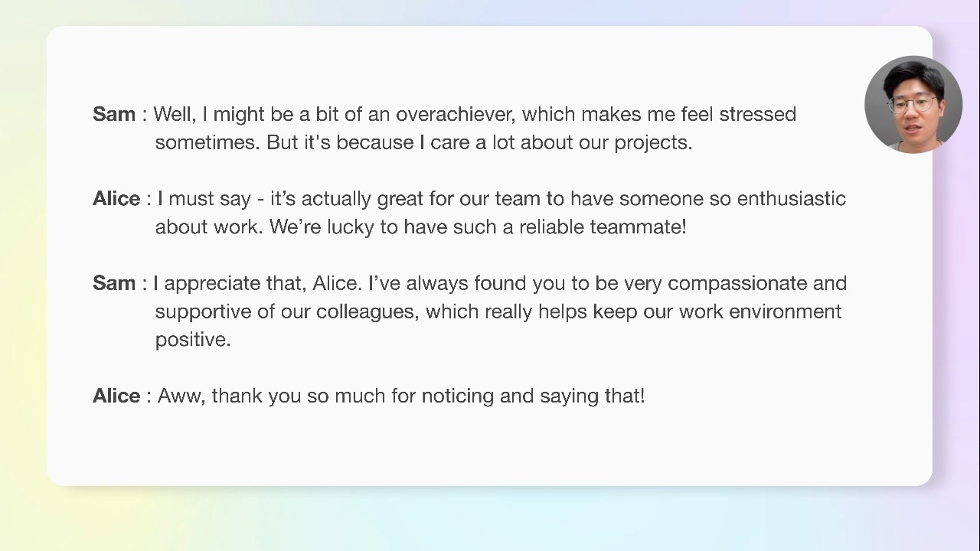Select the word "positive." on its own line
Screen dimensions: 980x551
pos(193,341)
